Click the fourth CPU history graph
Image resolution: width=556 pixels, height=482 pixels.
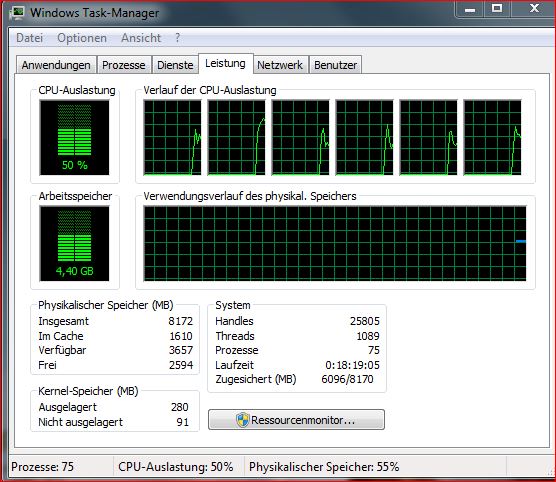[x=365, y=137]
